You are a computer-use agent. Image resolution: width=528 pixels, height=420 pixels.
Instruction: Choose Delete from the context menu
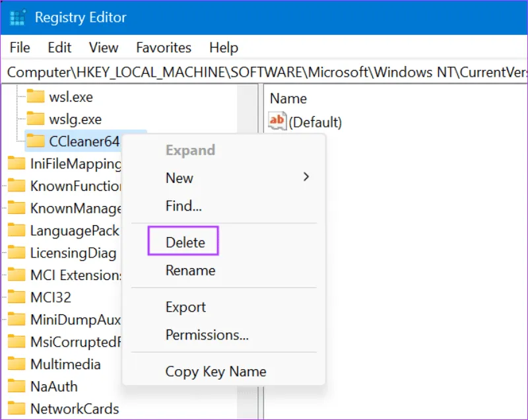coord(185,242)
